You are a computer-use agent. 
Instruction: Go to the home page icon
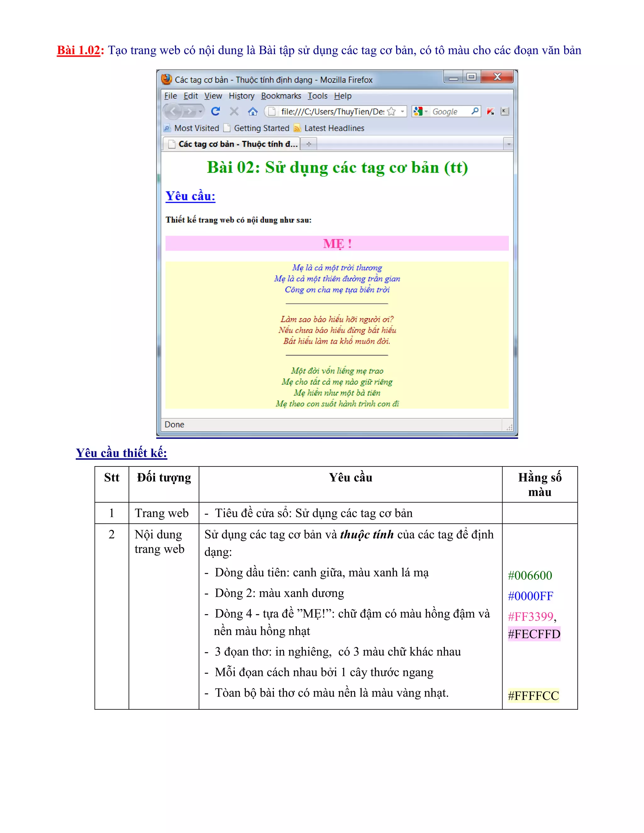(x=253, y=111)
